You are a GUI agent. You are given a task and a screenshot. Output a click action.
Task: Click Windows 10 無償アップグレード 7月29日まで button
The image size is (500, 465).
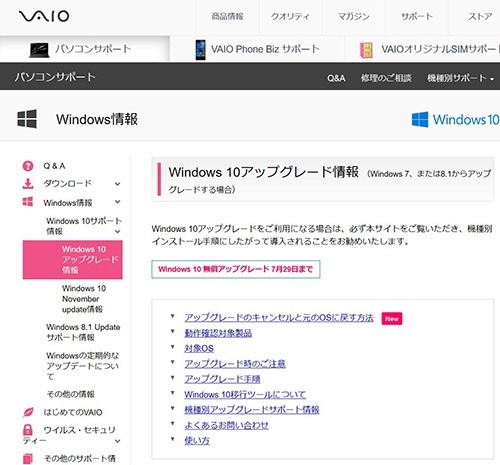coord(236,269)
